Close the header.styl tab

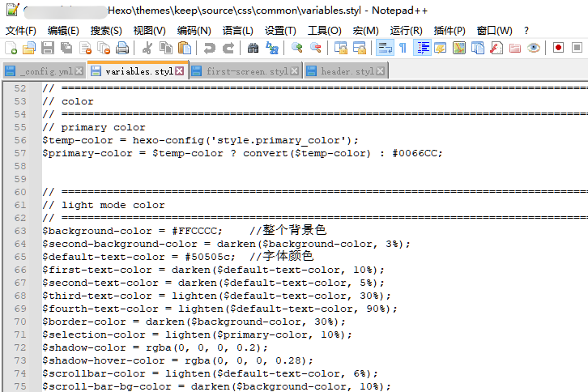tap(380, 71)
